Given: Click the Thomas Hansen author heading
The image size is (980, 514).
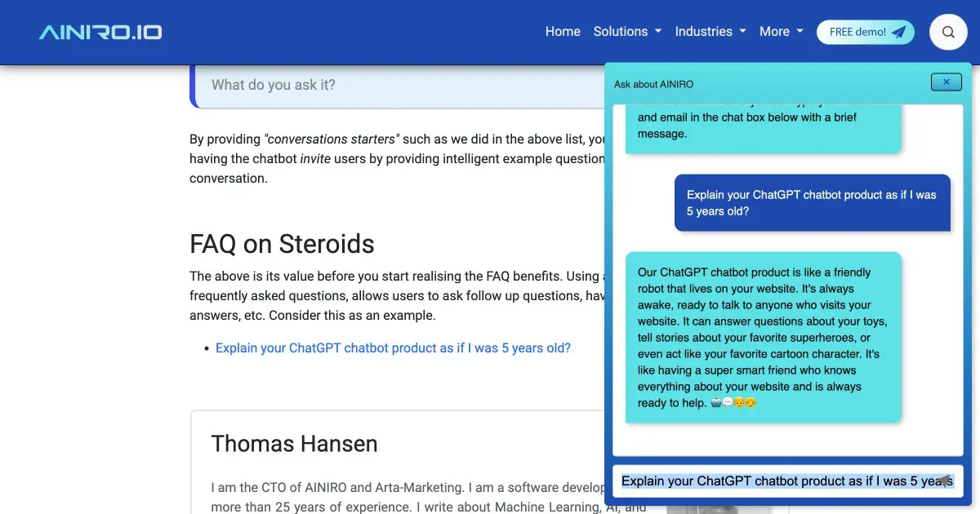Looking at the screenshot, I should tap(295, 444).
